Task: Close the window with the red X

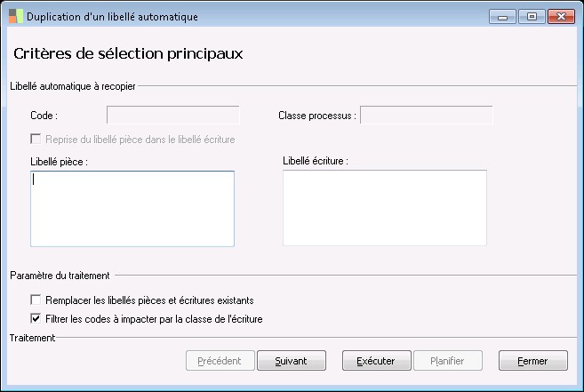Action: pyautogui.click(x=560, y=17)
